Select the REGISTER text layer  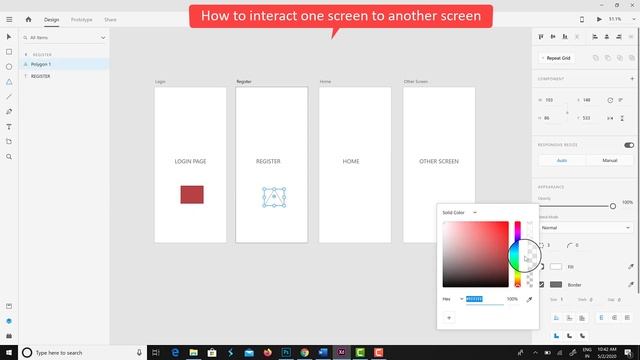pyautogui.click(x=64, y=76)
